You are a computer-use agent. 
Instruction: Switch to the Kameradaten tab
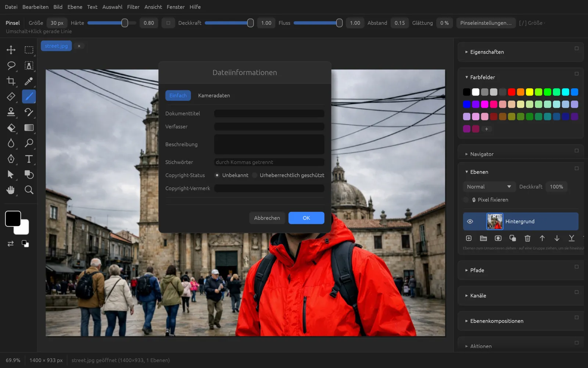point(214,96)
